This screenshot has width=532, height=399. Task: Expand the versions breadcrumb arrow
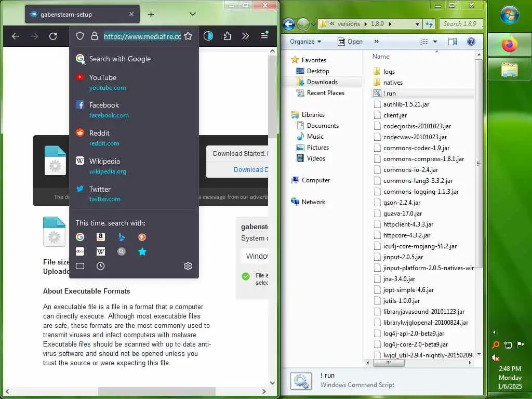click(365, 24)
